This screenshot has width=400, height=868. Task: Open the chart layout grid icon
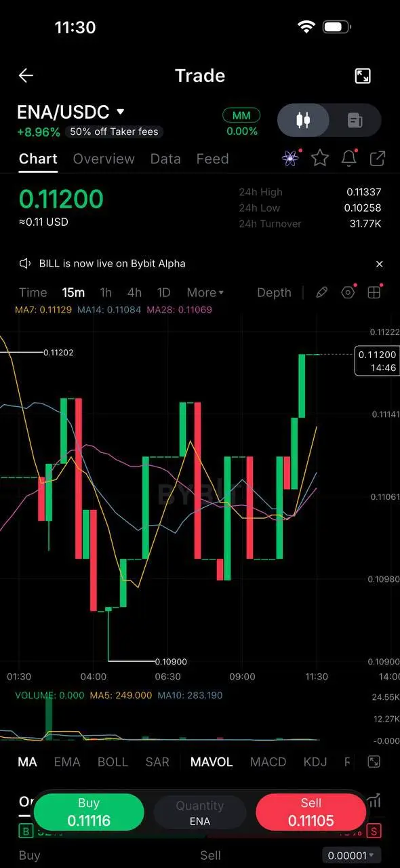[x=374, y=292]
